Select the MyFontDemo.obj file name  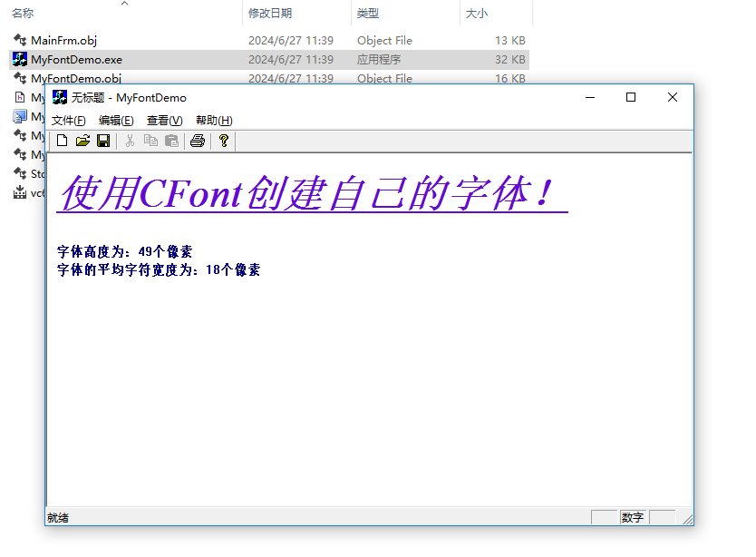pyautogui.click(x=76, y=78)
